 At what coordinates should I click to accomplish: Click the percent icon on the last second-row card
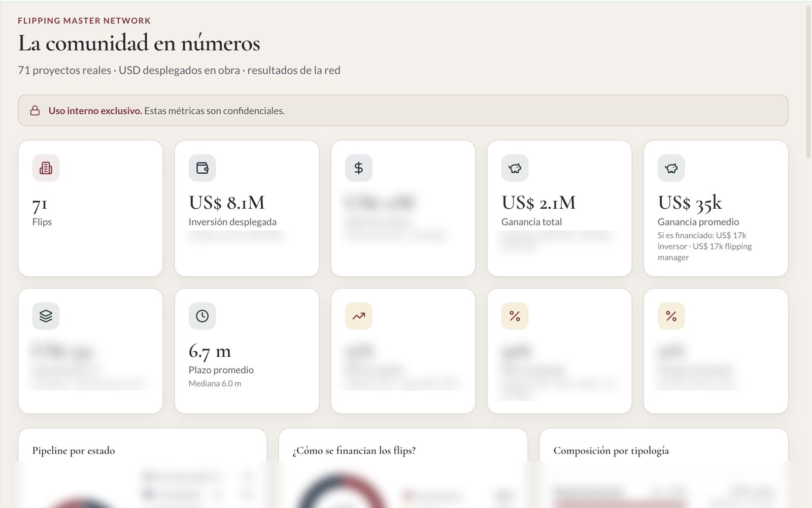[x=671, y=316]
